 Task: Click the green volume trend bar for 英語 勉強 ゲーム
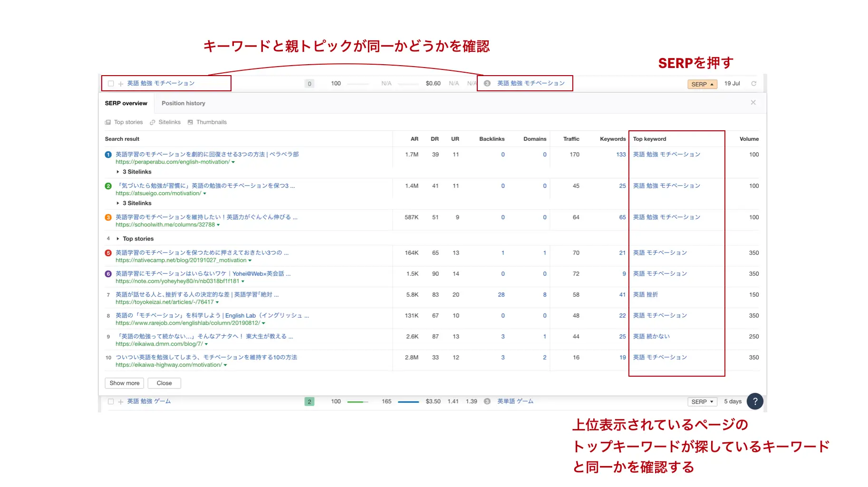(x=358, y=402)
